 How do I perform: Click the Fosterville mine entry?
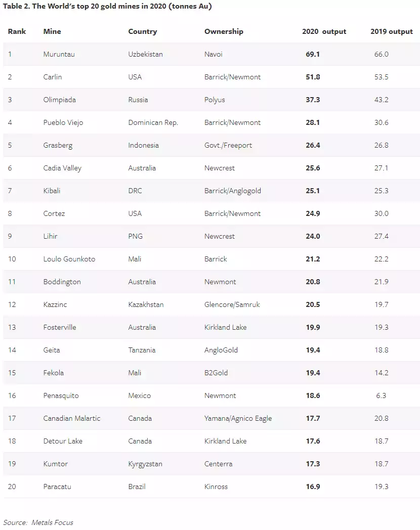tap(60, 327)
